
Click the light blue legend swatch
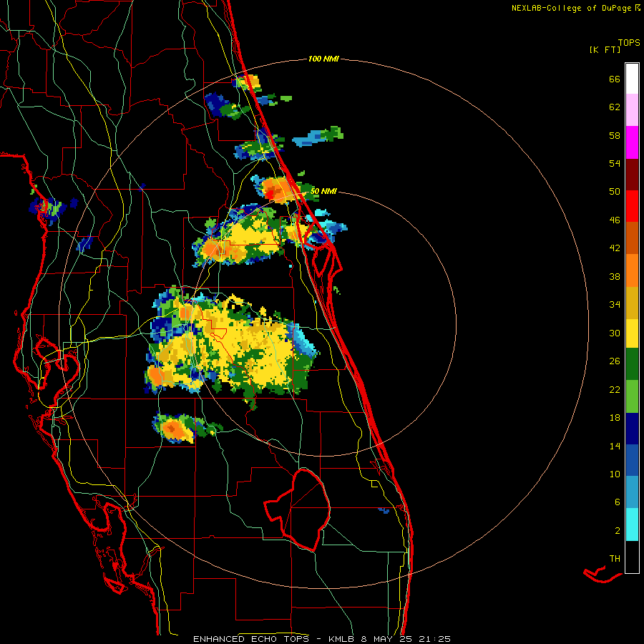click(x=632, y=492)
